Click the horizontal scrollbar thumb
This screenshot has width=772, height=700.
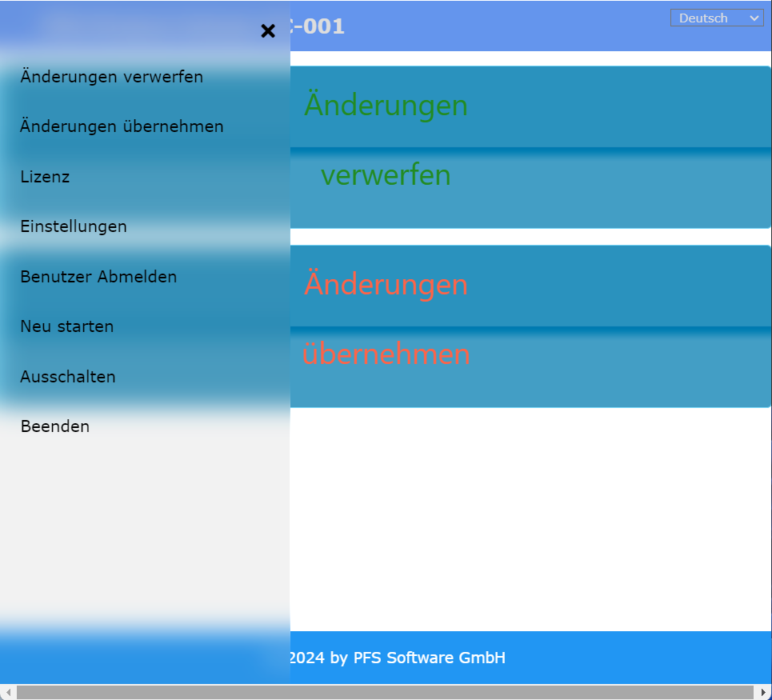click(384, 692)
